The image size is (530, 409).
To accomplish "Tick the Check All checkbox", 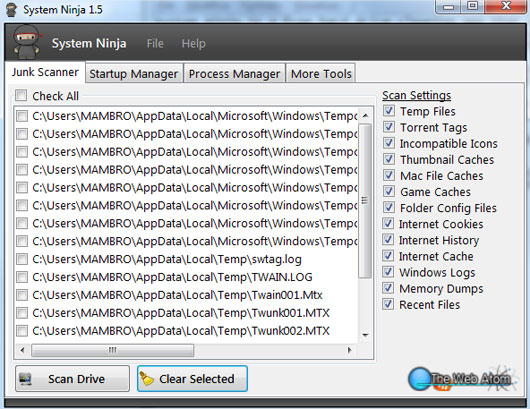I will click(21, 95).
